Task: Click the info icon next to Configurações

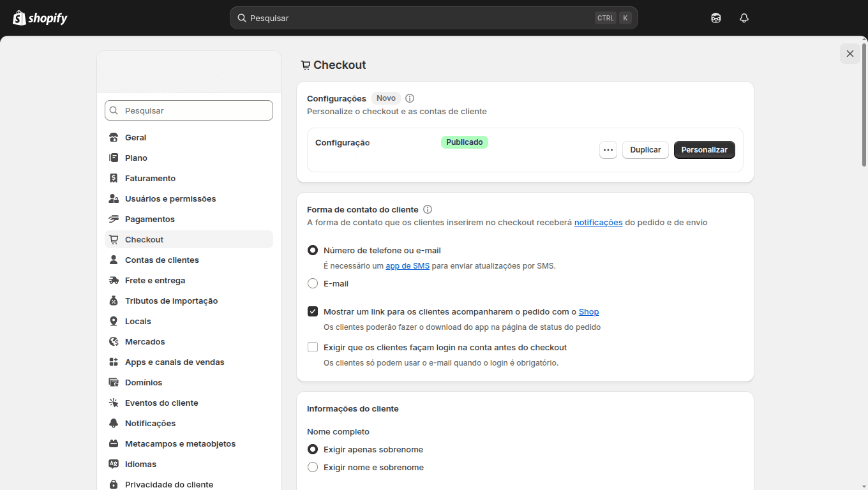Action: click(409, 98)
